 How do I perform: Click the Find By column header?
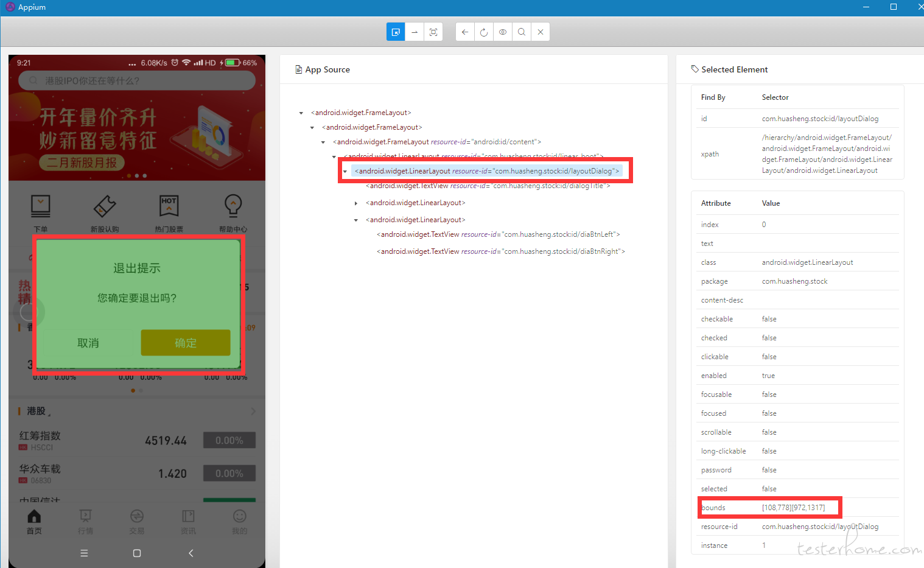point(713,97)
